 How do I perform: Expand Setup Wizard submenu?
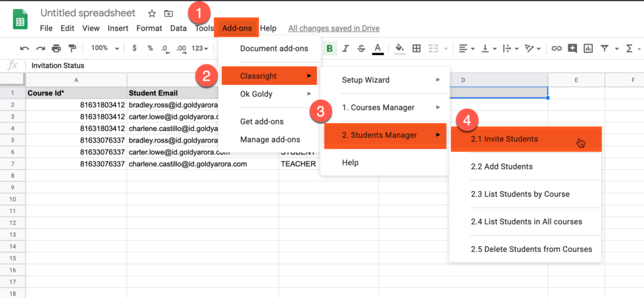[x=385, y=80]
